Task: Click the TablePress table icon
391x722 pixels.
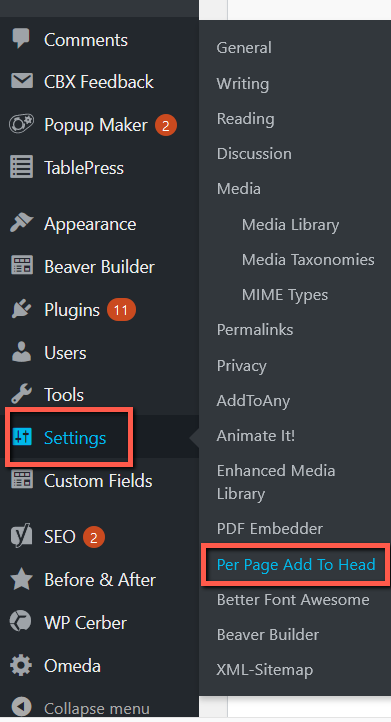Action: [22, 167]
